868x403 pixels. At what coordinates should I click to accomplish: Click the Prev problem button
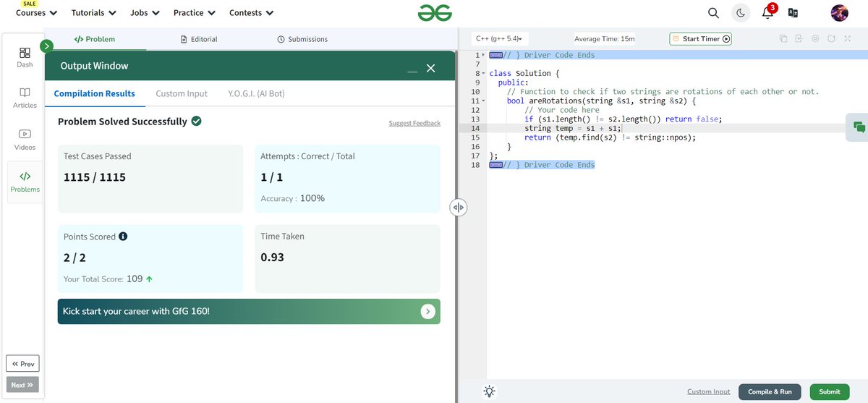point(22,363)
